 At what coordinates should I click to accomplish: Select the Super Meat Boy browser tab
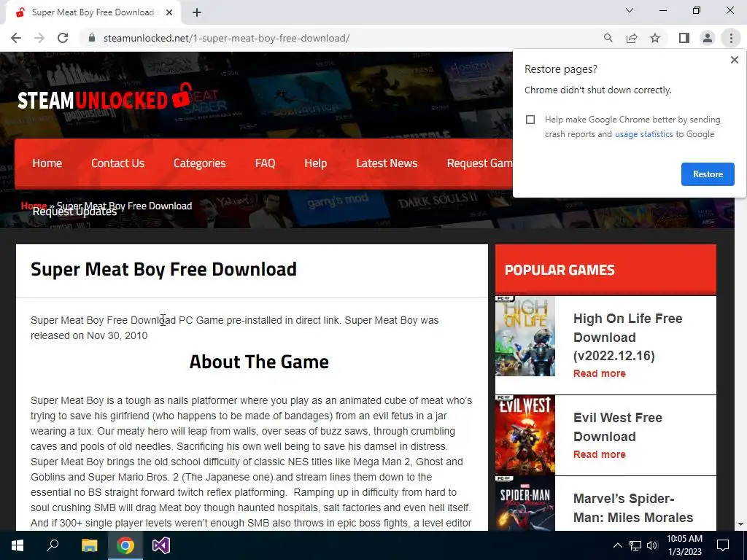93,12
